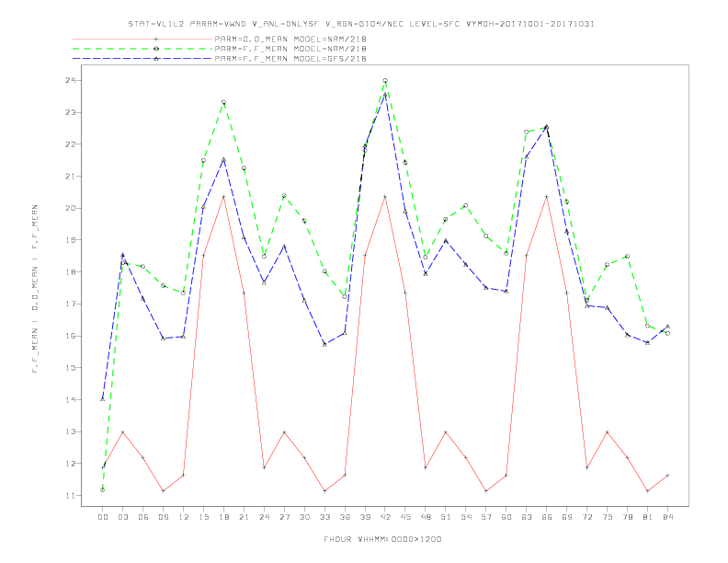Click y-axis tick label 14
Screen dimensions: 728x563
pyautogui.click(x=71, y=399)
